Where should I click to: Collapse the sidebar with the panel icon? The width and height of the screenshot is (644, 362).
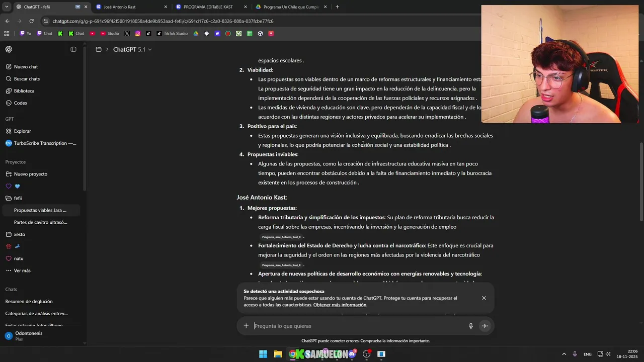[73, 49]
